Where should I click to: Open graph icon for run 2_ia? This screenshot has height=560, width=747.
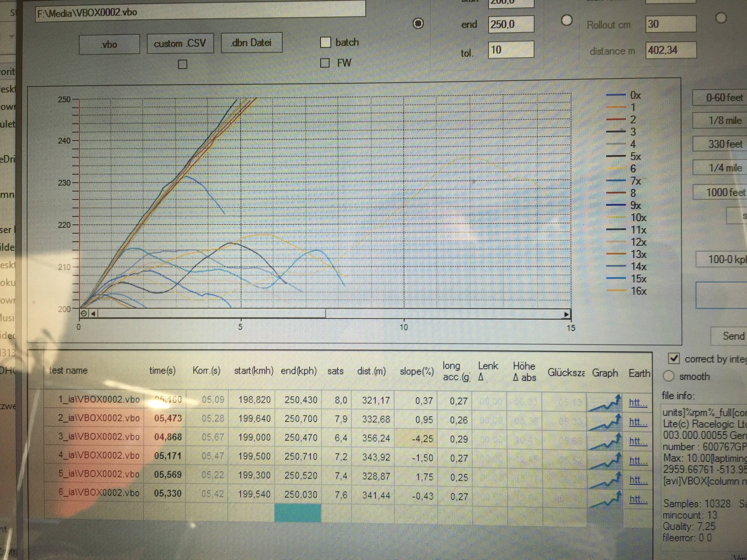(605, 422)
